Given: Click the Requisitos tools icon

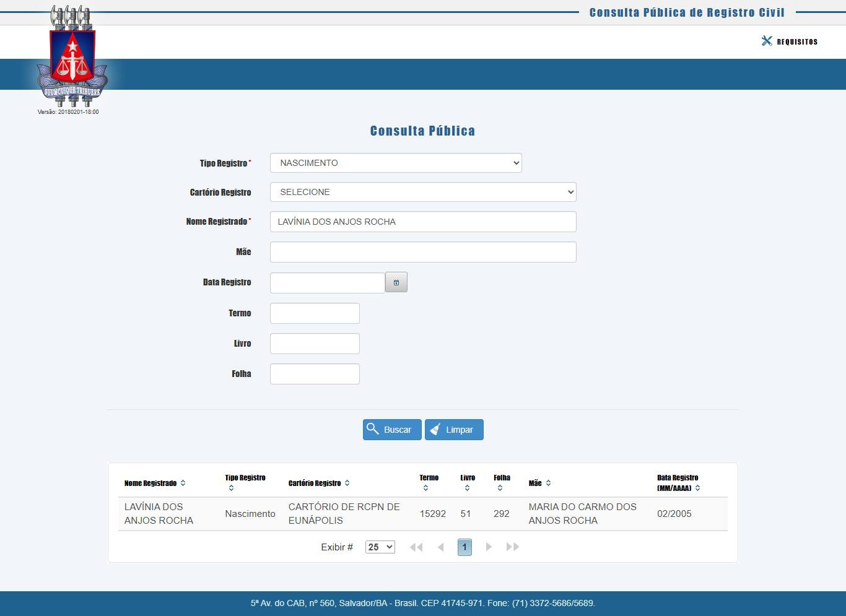Looking at the screenshot, I should [x=767, y=41].
